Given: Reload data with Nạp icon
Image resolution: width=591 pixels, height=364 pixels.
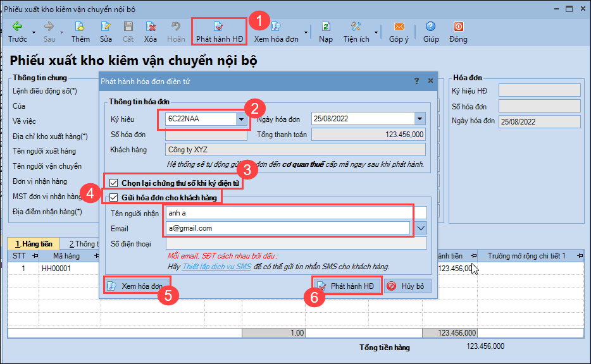Looking at the screenshot, I should (x=326, y=27).
